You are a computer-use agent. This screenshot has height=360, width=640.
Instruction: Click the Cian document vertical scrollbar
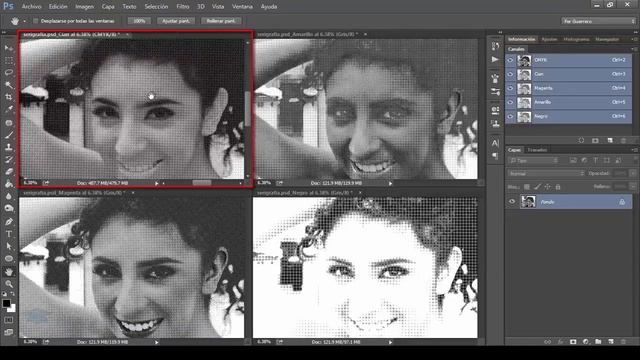pos(247,109)
